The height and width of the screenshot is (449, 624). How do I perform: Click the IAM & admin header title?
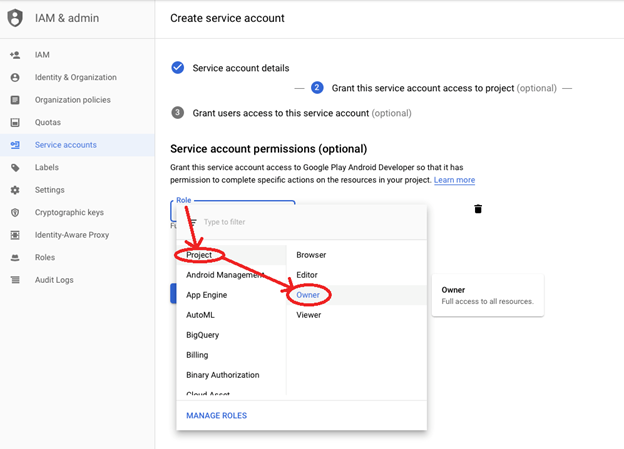pos(67,18)
